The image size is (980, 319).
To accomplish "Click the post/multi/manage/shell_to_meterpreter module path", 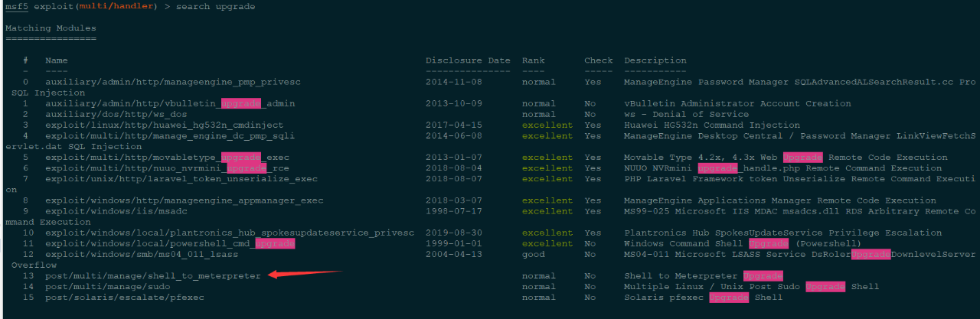I will tap(152, 275).
